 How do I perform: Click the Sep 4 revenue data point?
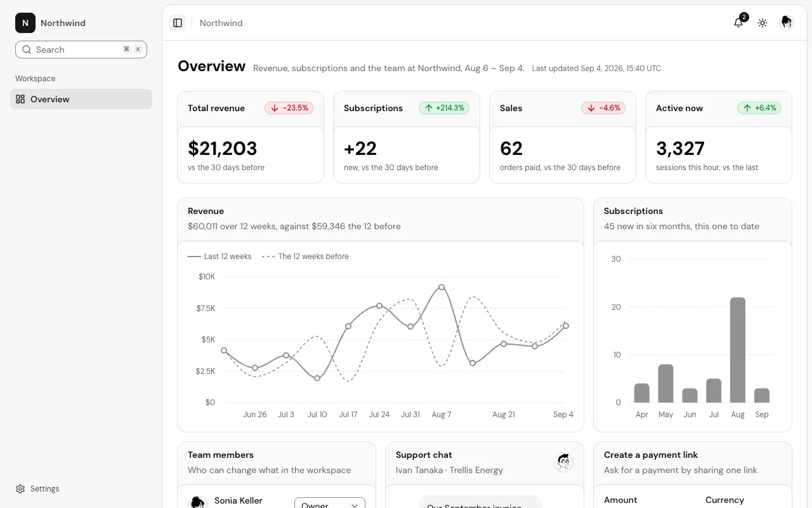coord(566,326)
